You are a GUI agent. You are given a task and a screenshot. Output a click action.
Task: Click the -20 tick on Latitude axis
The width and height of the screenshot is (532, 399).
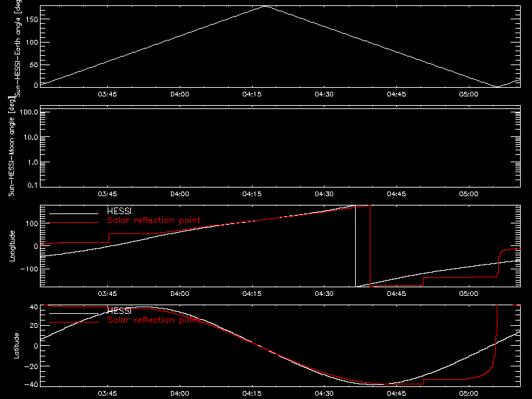point(31,366)
